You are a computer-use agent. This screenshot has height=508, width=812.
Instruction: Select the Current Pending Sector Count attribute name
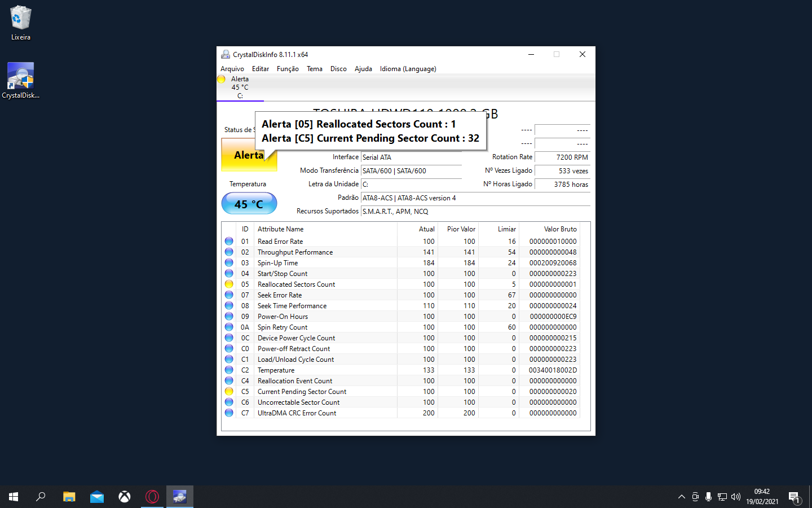302,392
